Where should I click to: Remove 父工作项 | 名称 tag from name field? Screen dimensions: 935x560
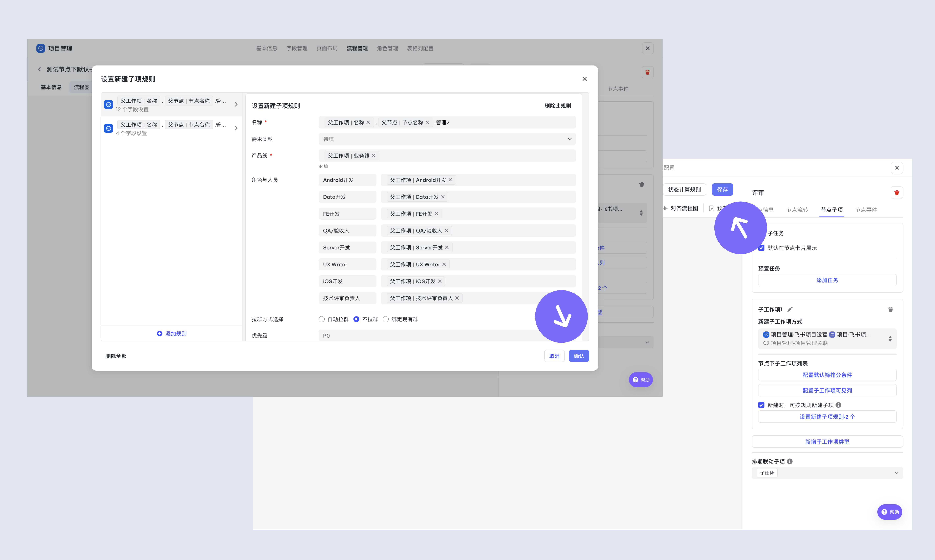point(368,122)
